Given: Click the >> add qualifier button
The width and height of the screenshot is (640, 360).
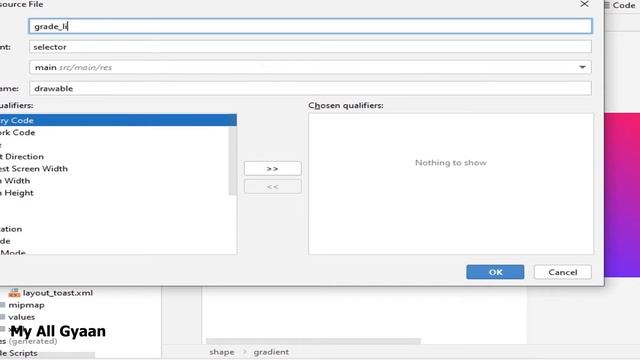Looking at the screenshot, I should (x=273, y=169).
